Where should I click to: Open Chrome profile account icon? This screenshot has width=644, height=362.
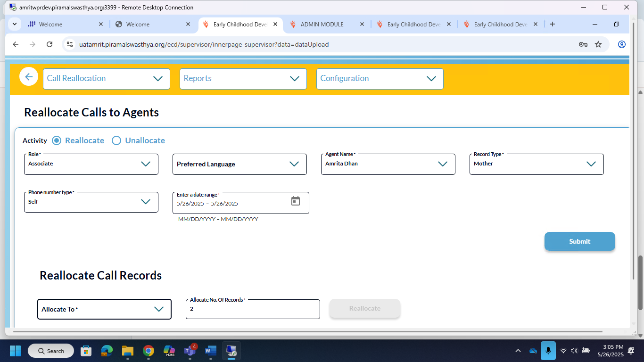click(x=621, y=44)
